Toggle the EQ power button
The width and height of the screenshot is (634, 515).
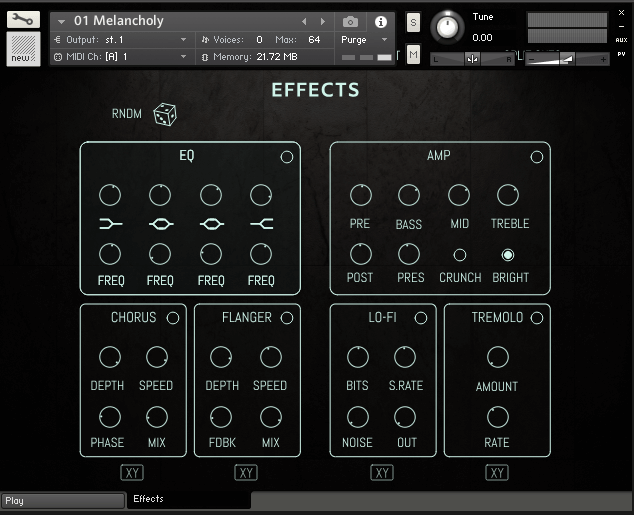tap(287, 157)
